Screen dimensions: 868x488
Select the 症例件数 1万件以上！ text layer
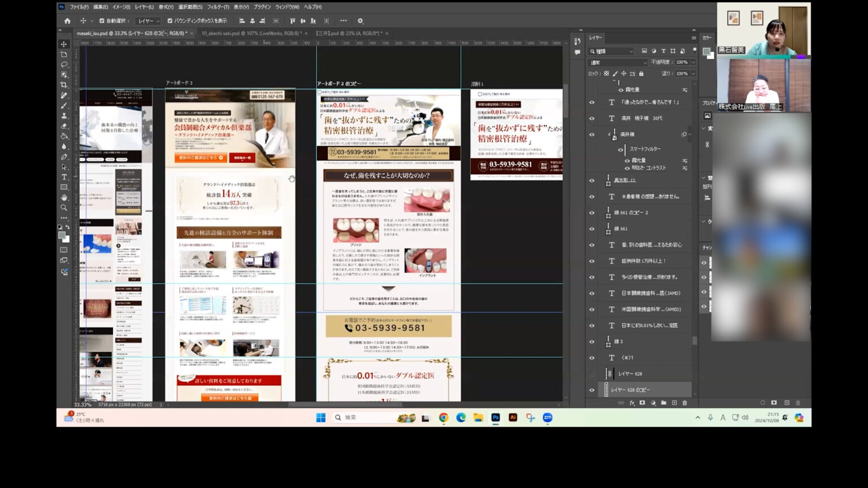point(644,261)
